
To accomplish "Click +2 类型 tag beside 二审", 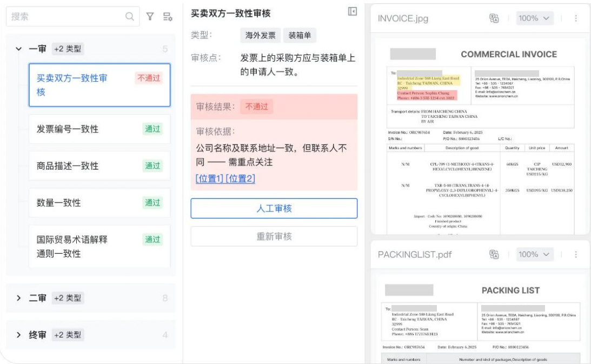I will click(x=68, y=298).
